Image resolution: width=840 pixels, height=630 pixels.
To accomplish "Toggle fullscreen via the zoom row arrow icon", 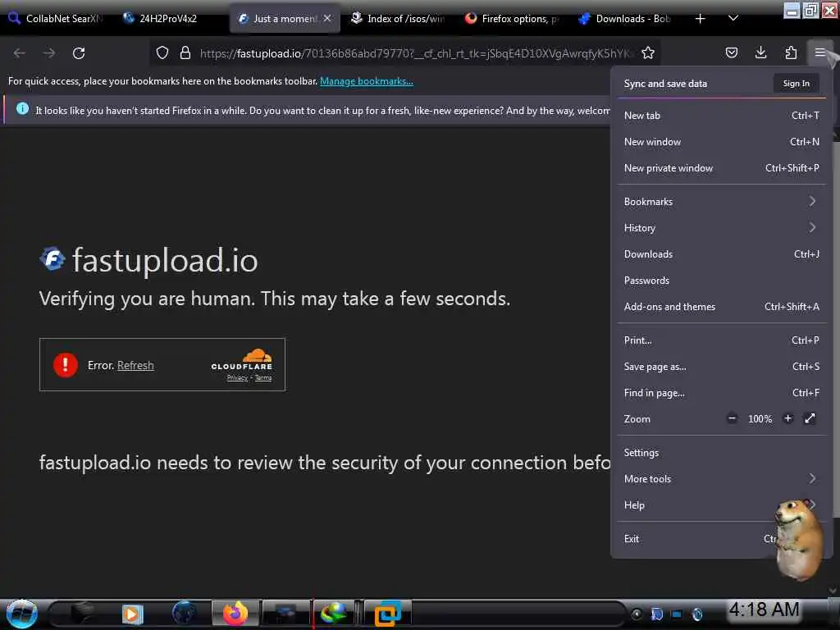I will coord(810,418).
